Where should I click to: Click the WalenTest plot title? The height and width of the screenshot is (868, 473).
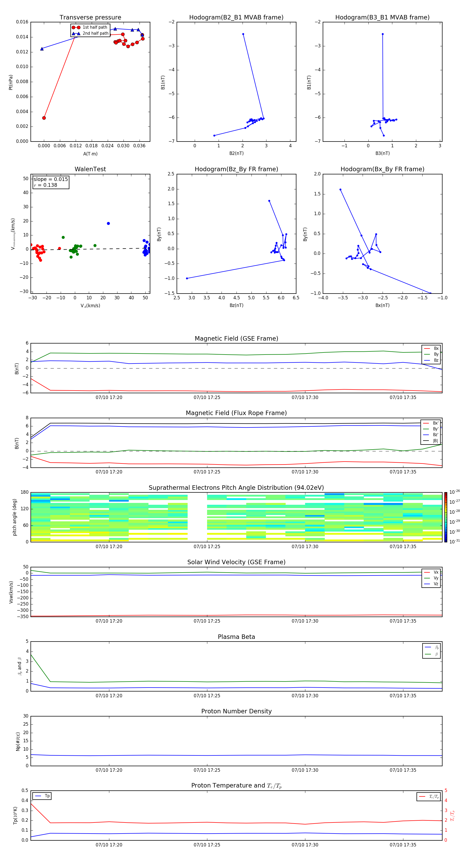pyautogui.click(x=90, y=169)
